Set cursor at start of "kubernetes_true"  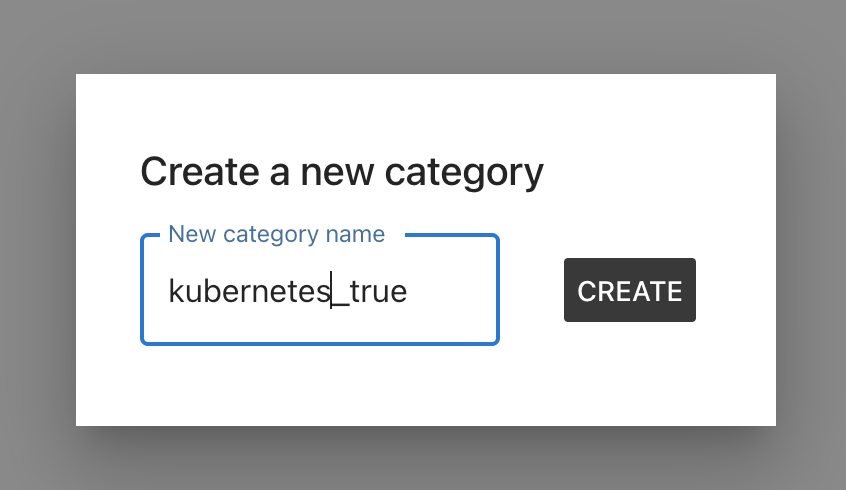tap(169, 292)
